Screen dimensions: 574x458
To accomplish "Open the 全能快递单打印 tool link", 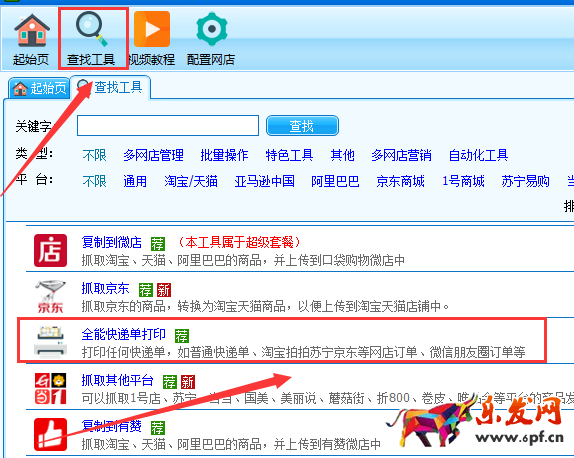I will point(124,334).
